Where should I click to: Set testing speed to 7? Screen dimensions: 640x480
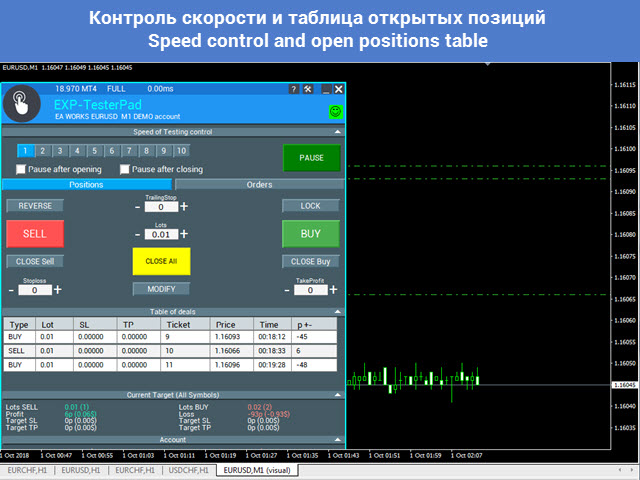pos(129,151)
